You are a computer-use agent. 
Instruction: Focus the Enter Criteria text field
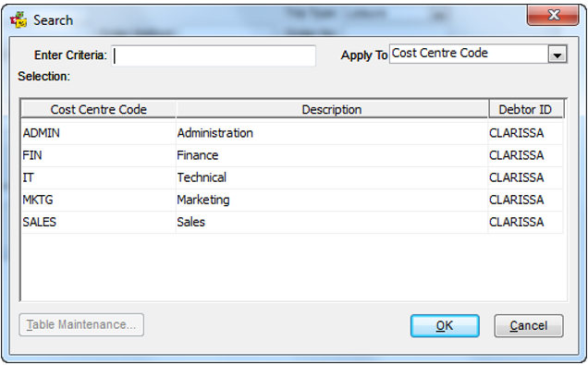click(x=214, y=55)
